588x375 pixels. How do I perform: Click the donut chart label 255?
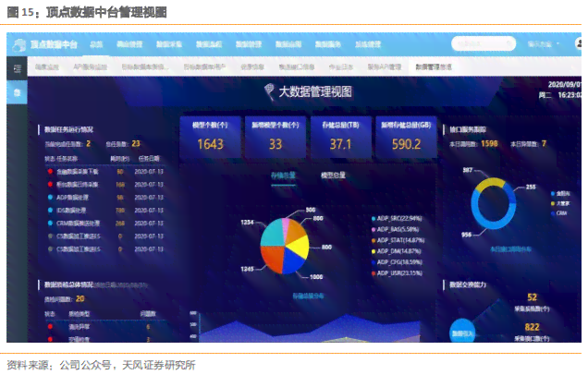pos(531,187)
